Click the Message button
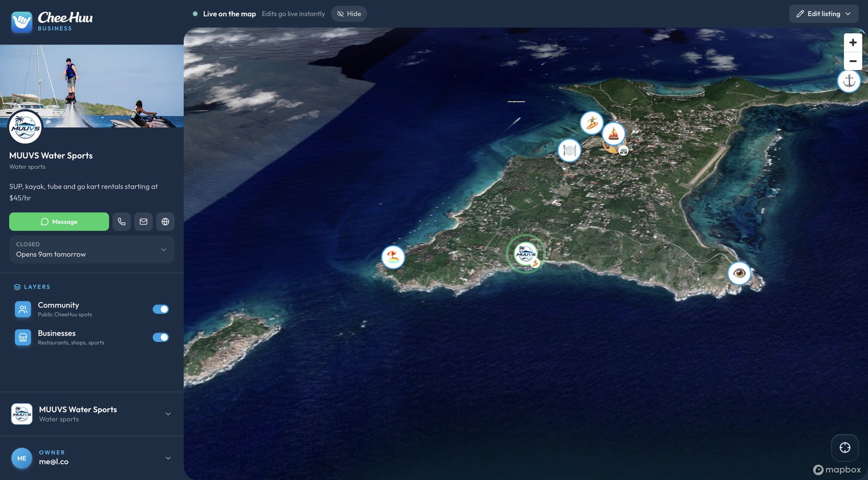 [59, 222]
